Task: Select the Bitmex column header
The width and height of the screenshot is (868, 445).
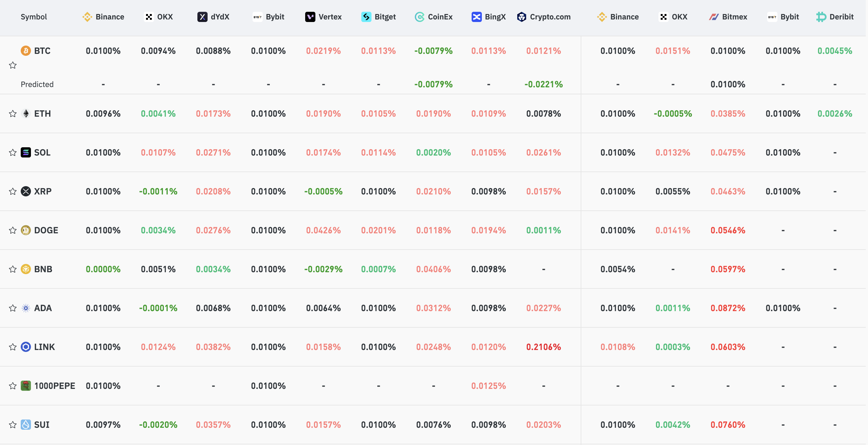Action: [728, 17]
